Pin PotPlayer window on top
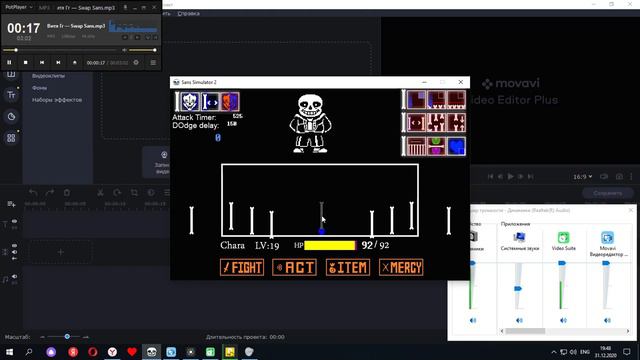Image resolution: width=640 pixels, height=360 pixels. coord(125,7)
